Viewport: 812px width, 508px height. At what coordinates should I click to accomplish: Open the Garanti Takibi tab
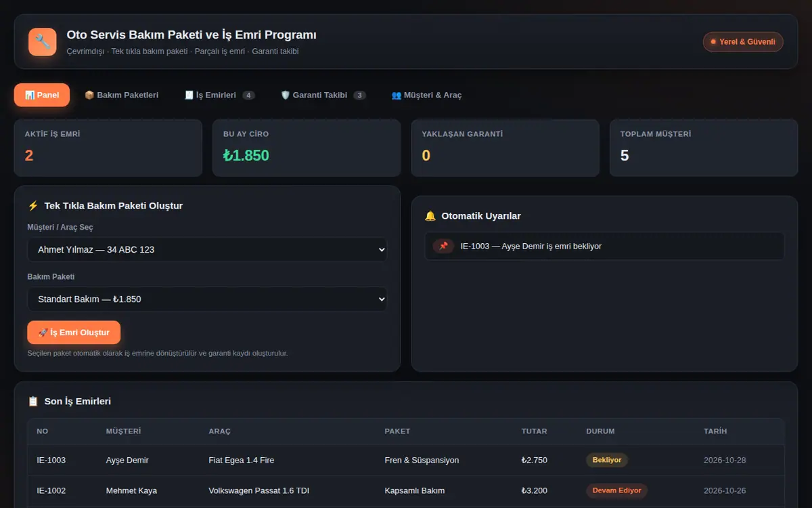(x=323, y=95)
